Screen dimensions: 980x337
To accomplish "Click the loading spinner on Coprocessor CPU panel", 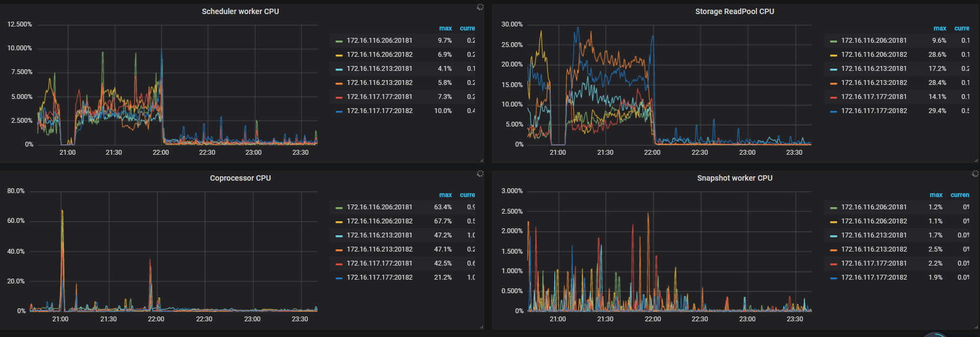I will click(x=480, y=174).
